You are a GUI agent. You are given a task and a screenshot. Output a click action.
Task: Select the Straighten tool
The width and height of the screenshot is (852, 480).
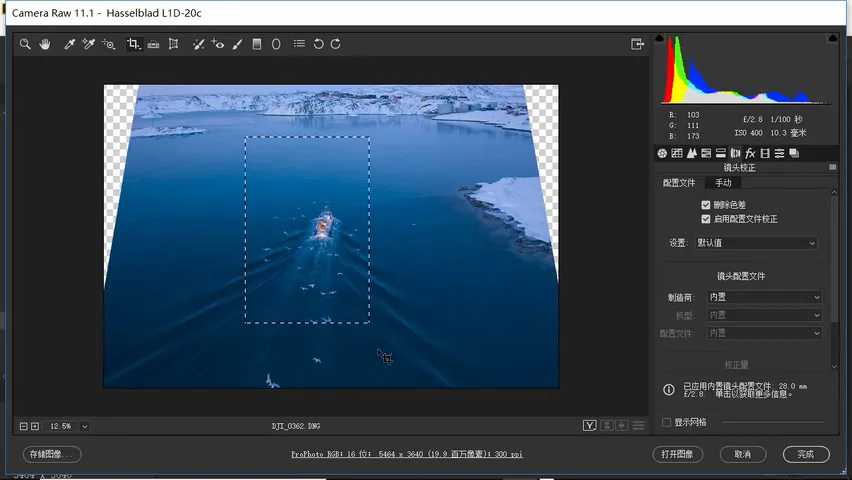[153, 44]
